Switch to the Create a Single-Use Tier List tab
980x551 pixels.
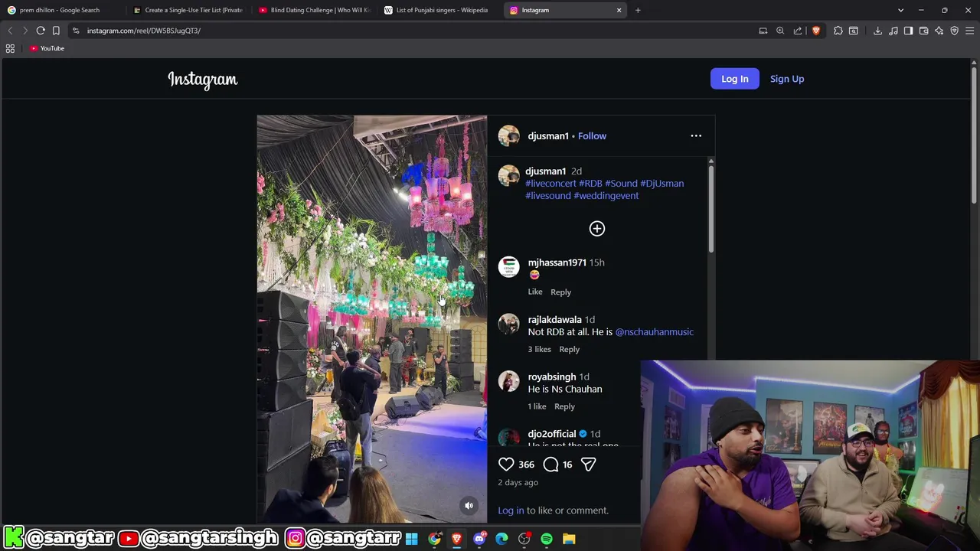pyautogui.click(x=189, y=10)
